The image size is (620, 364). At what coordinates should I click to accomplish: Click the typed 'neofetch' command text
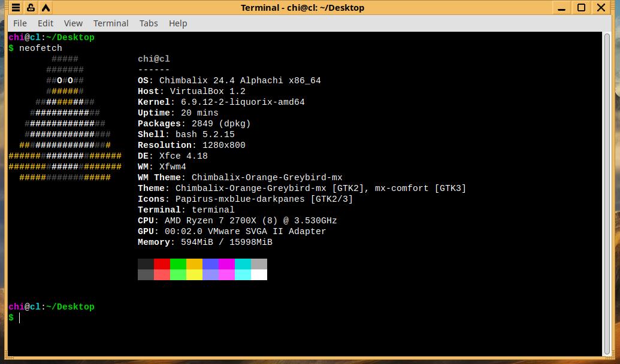41,48
